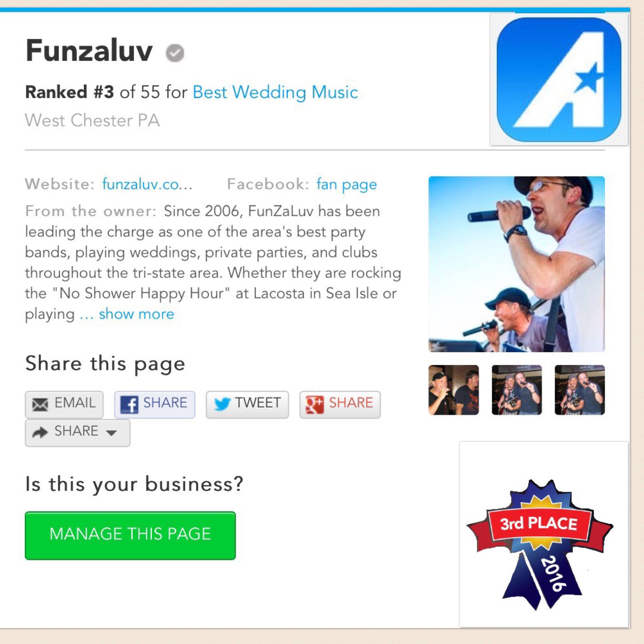Select the middle small photo thumbnail
This screenshot has width=644, height=644.
point(517,390)
